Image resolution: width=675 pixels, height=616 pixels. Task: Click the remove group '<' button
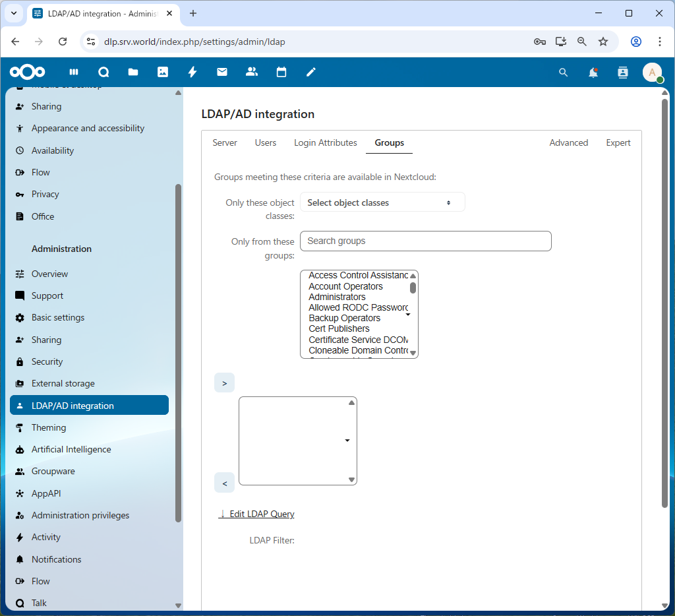click(x=224, y=483)
